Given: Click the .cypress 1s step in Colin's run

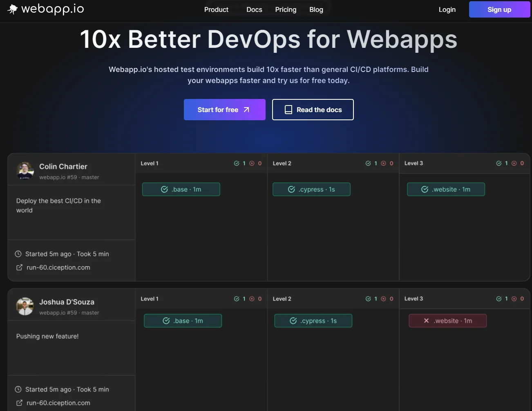Looking at the screenshot, I should click(x=311, y=189).
